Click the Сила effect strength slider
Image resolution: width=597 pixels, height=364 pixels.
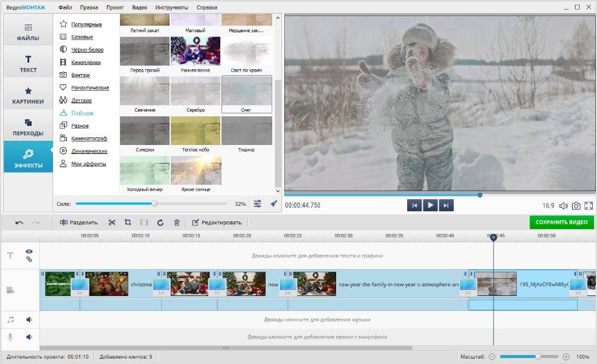point(155,203)
